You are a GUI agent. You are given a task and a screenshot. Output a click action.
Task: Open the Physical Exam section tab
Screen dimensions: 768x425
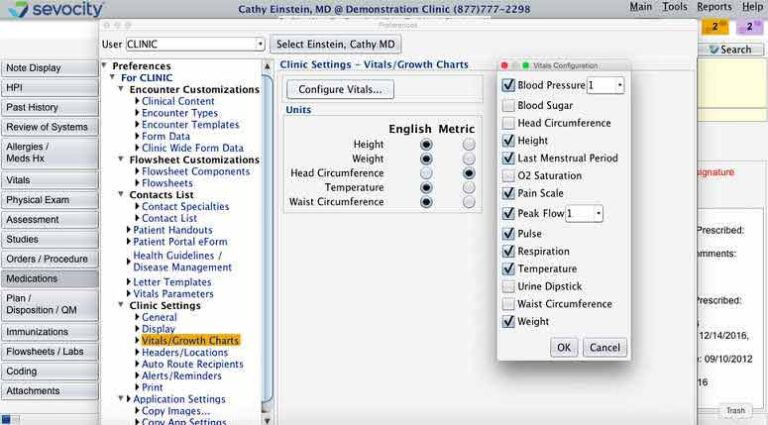49,200
